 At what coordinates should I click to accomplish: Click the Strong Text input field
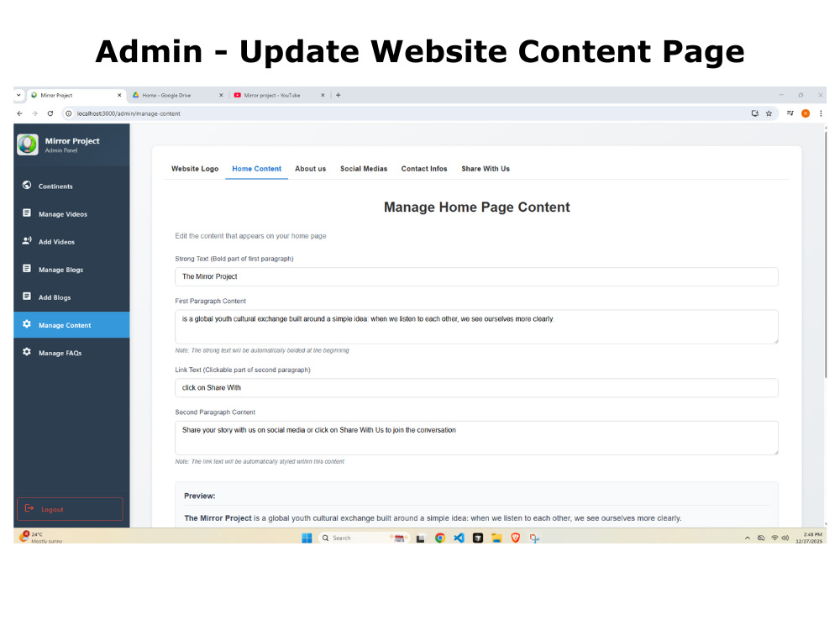coord(476,276)
